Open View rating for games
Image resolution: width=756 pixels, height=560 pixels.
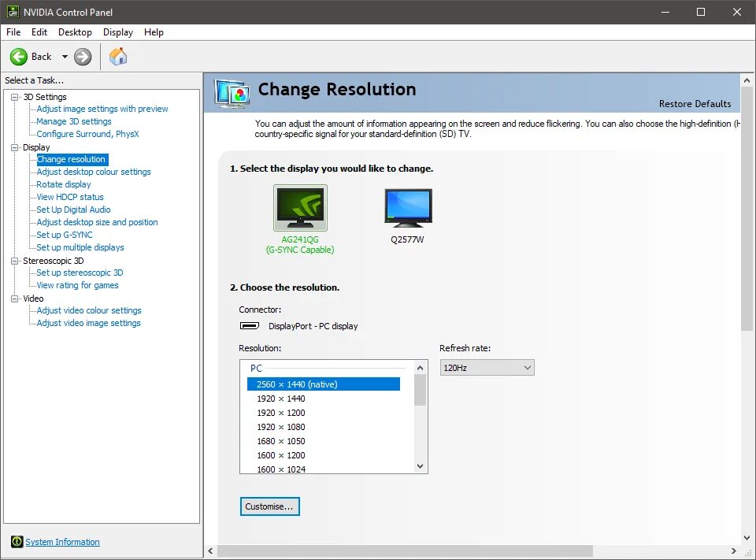point(78,285)
